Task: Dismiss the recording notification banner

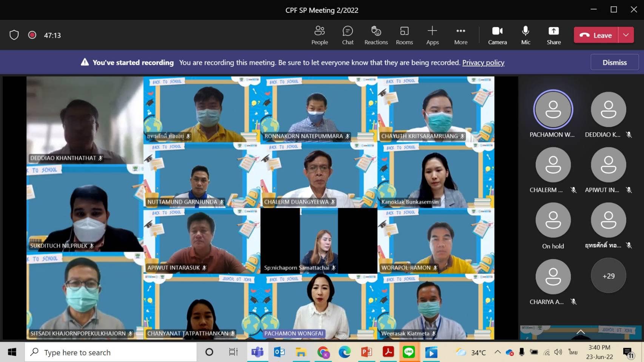Action: 614,62
